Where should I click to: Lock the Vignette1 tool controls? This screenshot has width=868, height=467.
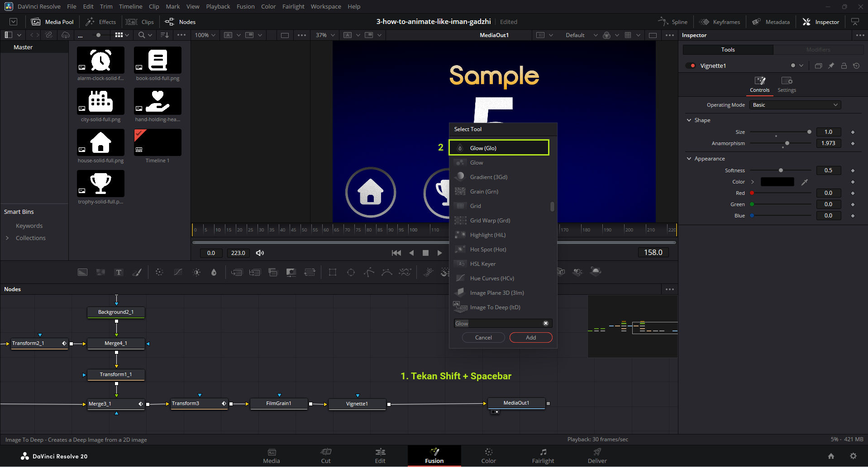tap(844, 66)
